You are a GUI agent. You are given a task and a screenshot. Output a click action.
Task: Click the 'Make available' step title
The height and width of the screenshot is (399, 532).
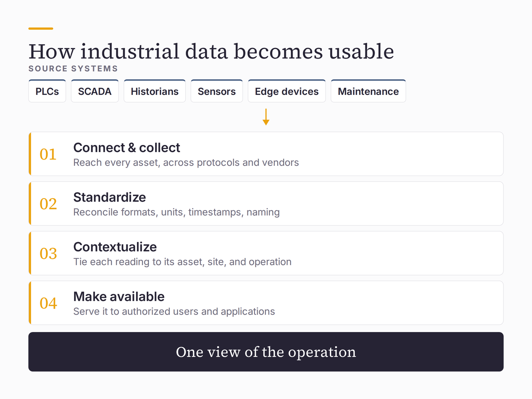point(119,297)
